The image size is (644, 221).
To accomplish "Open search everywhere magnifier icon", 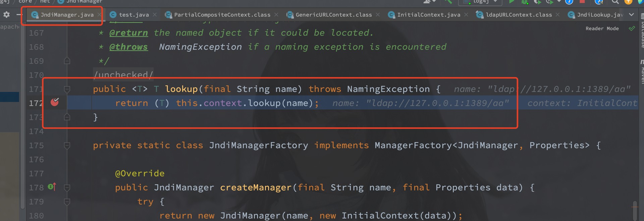I will (x=615, y=2).
